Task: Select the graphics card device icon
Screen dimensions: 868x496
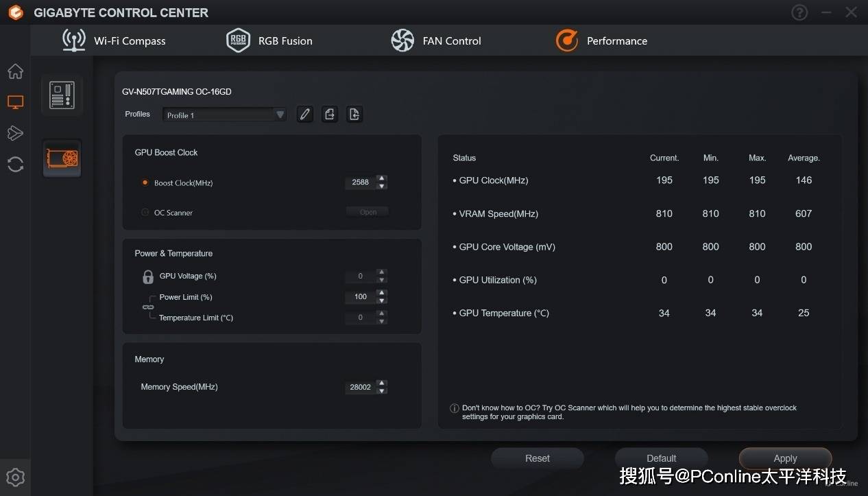Action: coord(62,158)
